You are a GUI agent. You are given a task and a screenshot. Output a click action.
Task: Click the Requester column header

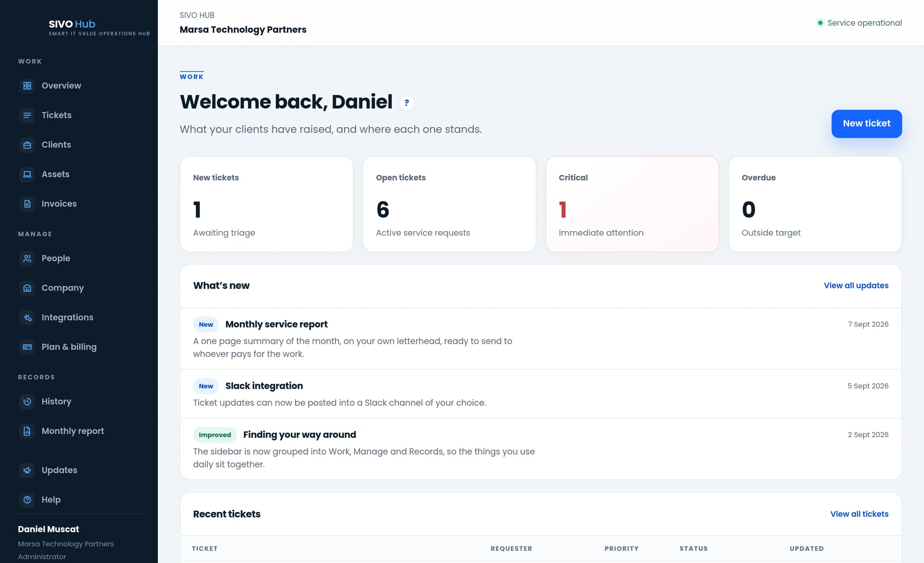pyautogui.click(x=511, y=549)
